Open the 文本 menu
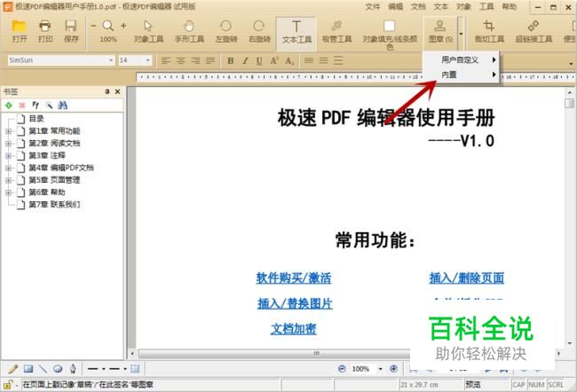Screen dimensions: 577x392 pyautogui.click(x=440, y=6)
